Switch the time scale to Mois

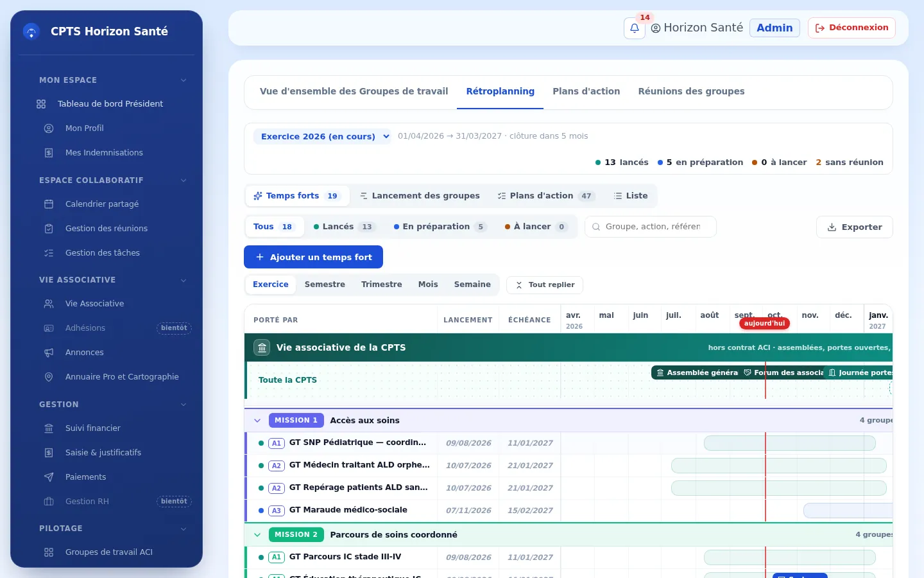(x=428, y=285)
